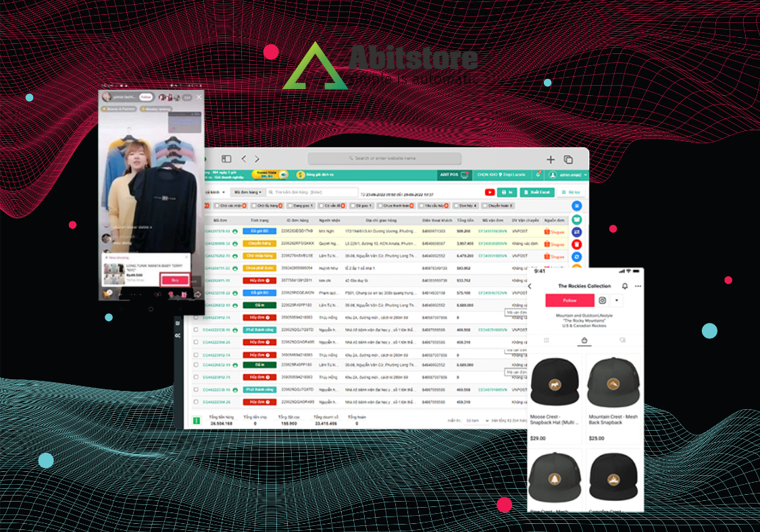The height and width of the screenshot is (532, 760).
Task: Click the Chuyển hàng status badge
Action: tap(259, 243)
